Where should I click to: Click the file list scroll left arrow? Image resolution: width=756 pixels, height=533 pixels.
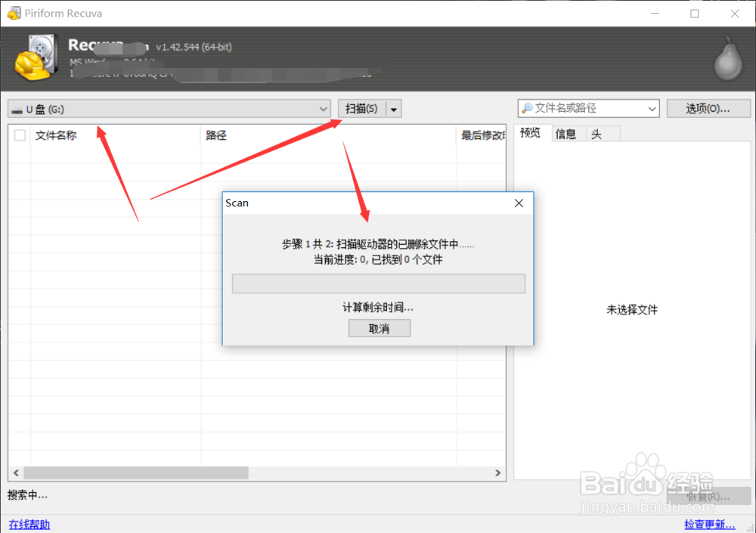16,473
